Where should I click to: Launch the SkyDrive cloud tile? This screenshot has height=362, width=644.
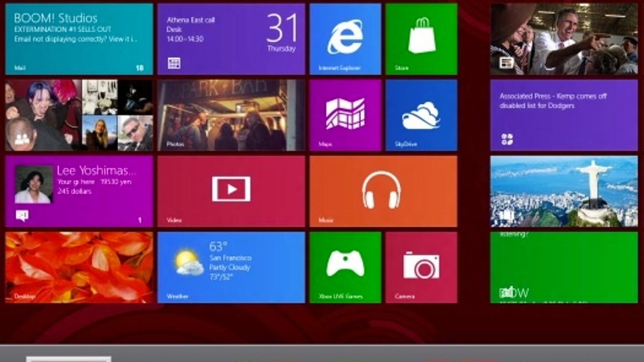tap(421, 115)
